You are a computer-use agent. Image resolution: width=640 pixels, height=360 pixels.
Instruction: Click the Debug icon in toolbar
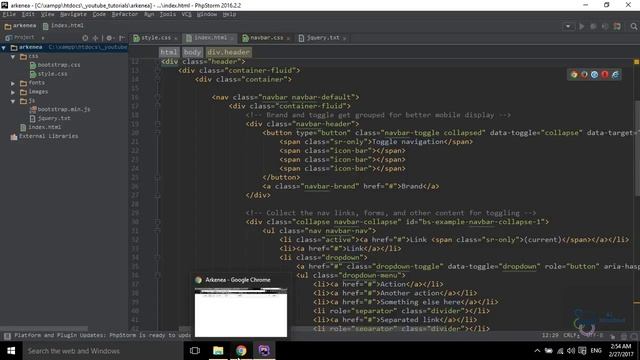(593, 26)
